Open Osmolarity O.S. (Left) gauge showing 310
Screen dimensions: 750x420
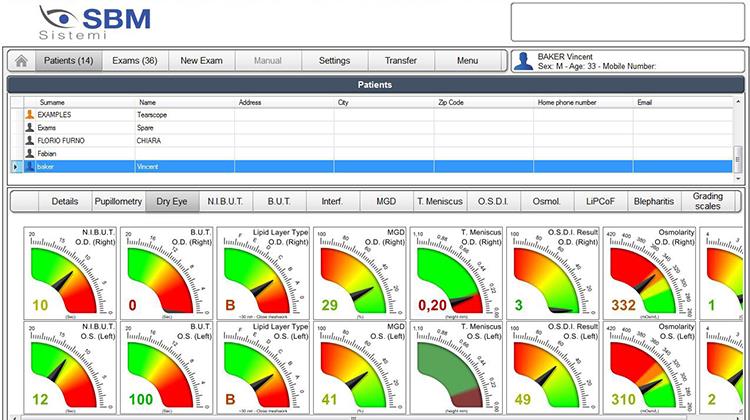(650, 367)
